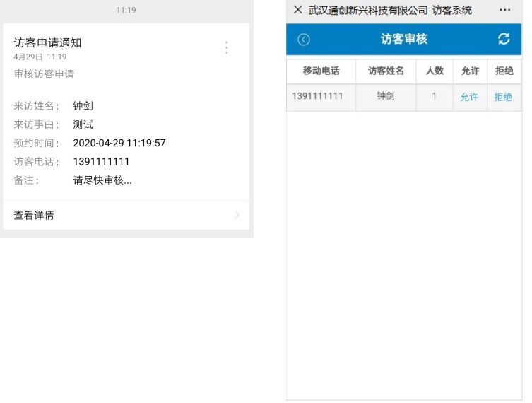Select the 允许 column header cell
Viewport: 532px width, 403px height.
(x=470, y=71)
